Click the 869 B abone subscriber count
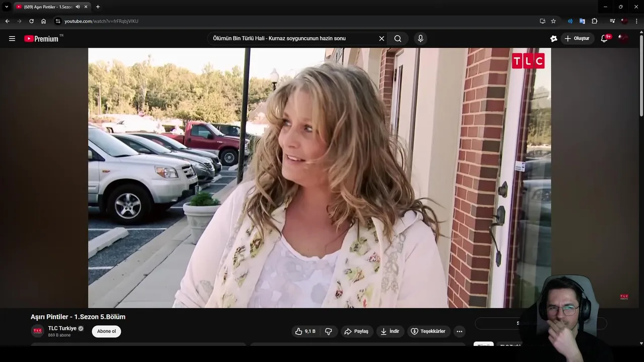Image resolution: width=644 pixels, height=362 pixels. click(x=59, y=335)
